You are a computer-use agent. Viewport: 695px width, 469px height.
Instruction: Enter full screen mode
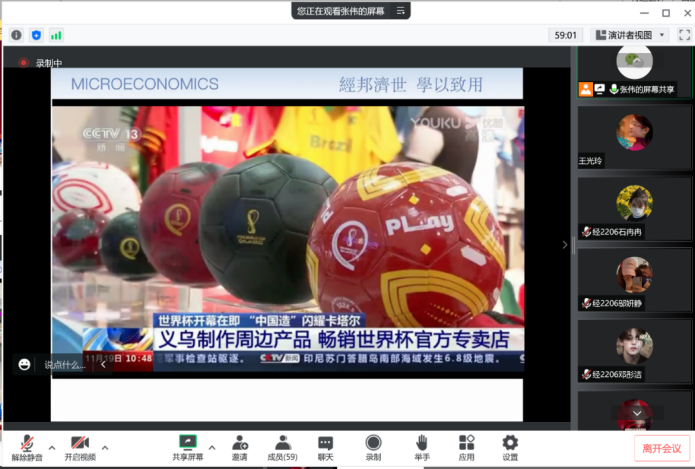point(684,35)
